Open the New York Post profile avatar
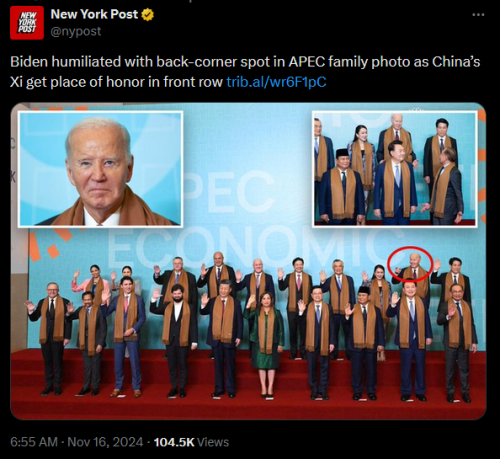The height and width of the screenshot is (459, 500). [x=27, y=23]
